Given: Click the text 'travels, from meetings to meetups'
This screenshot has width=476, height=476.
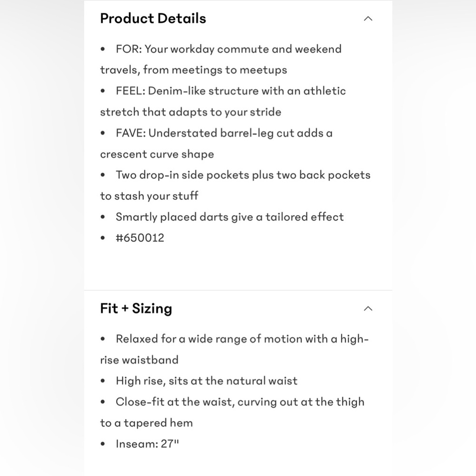Looking at the screenshot, I should [194, 70].
